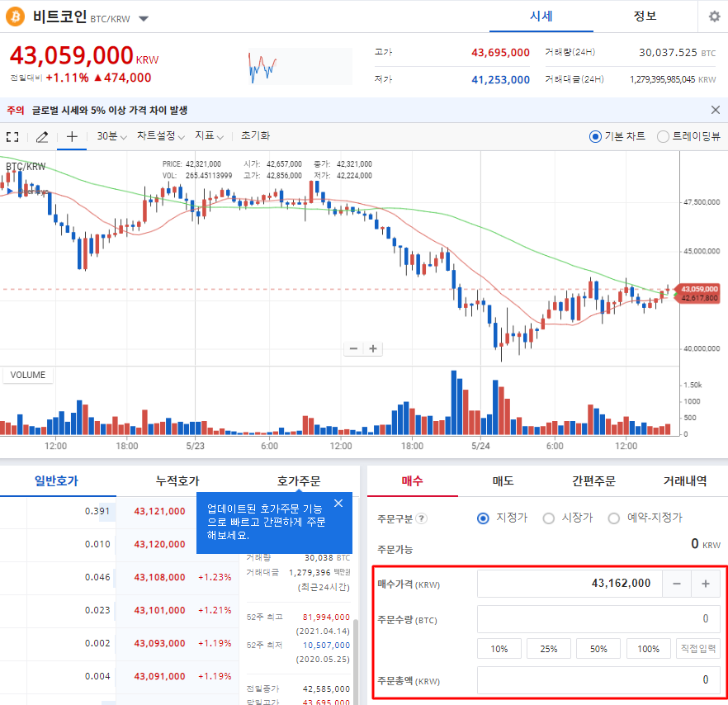This screenshot has width=728, height=705.
Task: Open the 지표 indicators dropdown
Action: [209, 136]
